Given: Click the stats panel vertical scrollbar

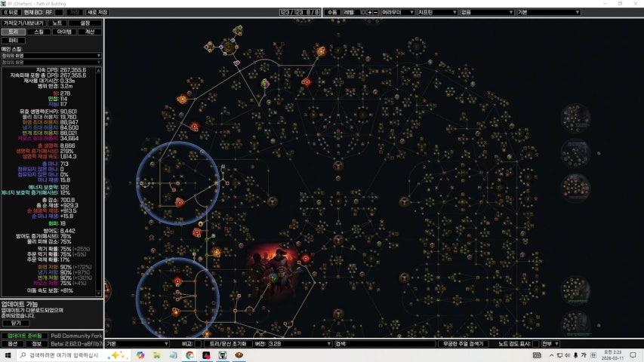Looking at the screenshot, I should [x=99, y=182].
